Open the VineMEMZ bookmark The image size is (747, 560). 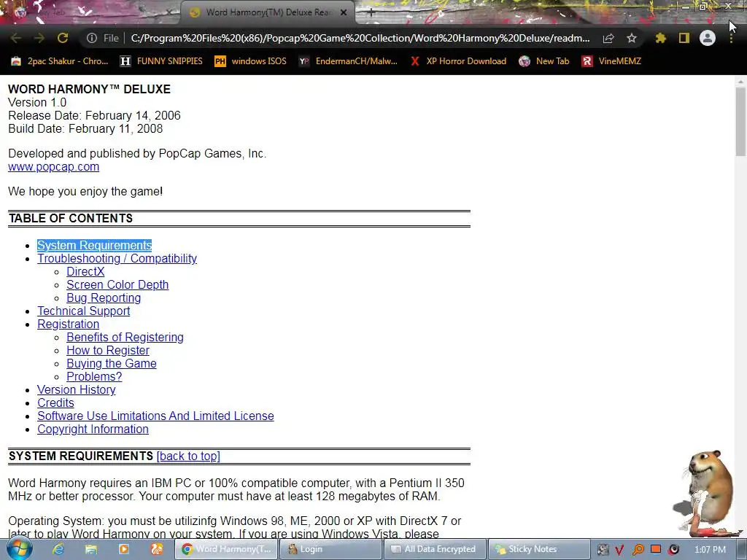pyautogui.click(x=611, y=61)
